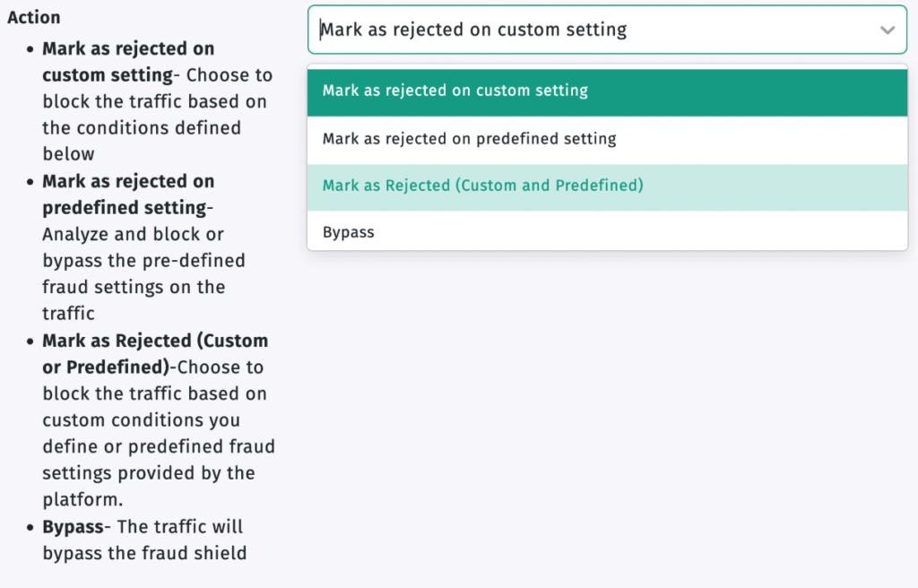Select the Bypass option in dropdown list
This screenshot has width=918, height=588.
click(x=348, y=232)
